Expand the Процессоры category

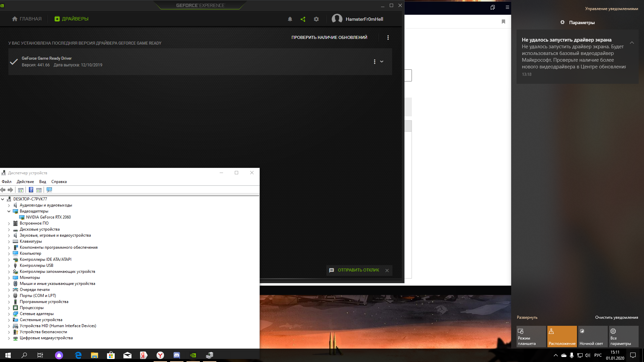[x=9, y=308]
